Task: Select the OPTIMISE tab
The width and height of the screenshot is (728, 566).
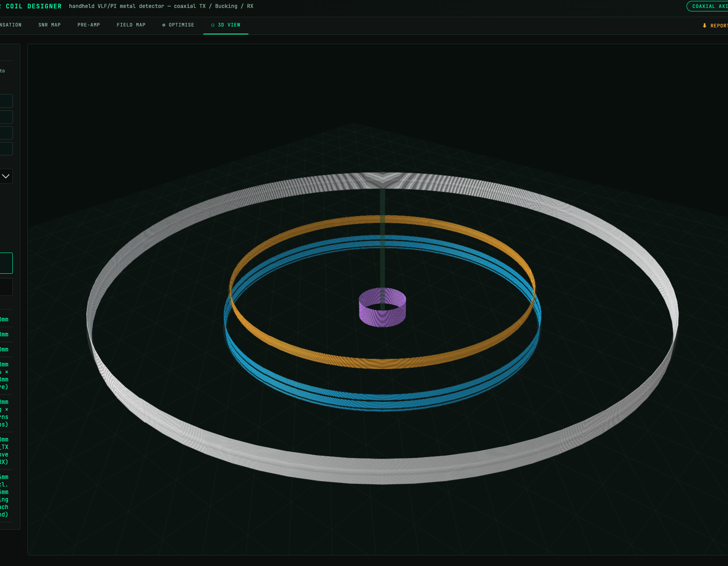Action: point(178,25)
